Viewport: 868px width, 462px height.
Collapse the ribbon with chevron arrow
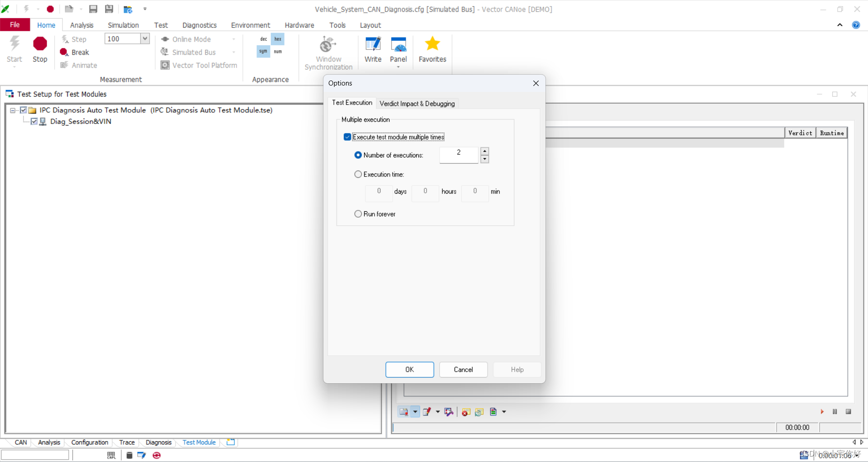[x=840, y=25]
